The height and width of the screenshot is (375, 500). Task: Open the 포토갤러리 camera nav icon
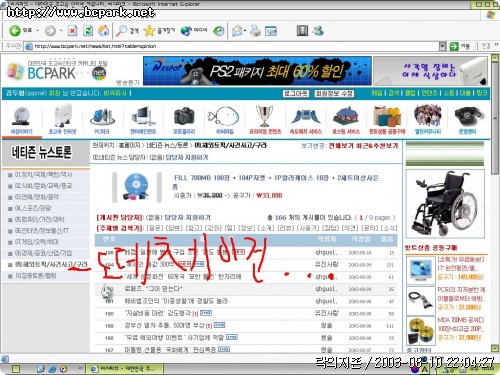click(184, 120)
